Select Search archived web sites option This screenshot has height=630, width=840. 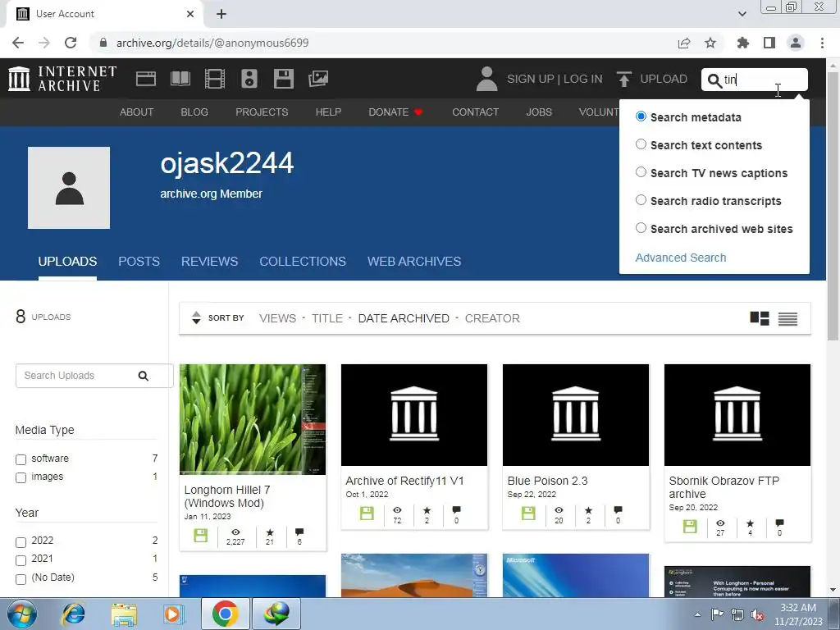641,228
